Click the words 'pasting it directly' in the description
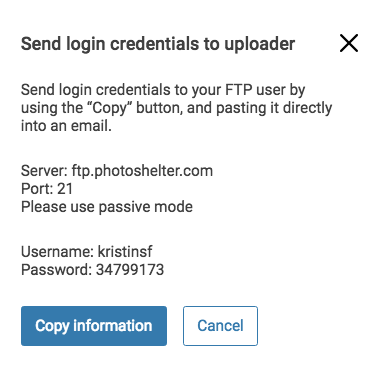The width and height of the screenshot is (380, 372). tap(274, 108)
